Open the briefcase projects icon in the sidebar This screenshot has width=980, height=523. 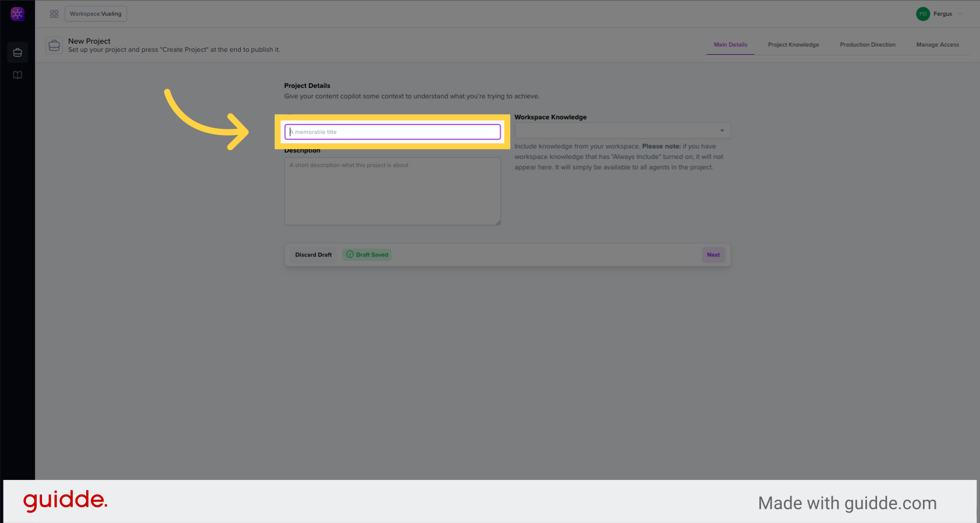[x=17, y=52]
